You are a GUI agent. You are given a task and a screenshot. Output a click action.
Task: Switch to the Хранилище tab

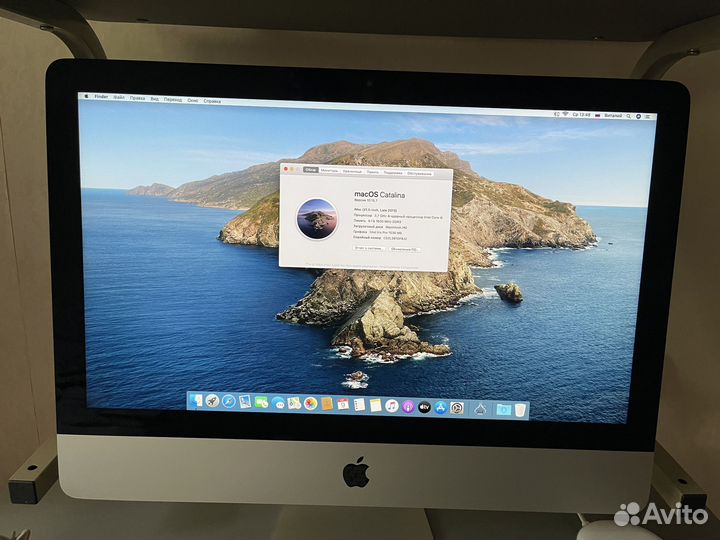coord(352,171)
